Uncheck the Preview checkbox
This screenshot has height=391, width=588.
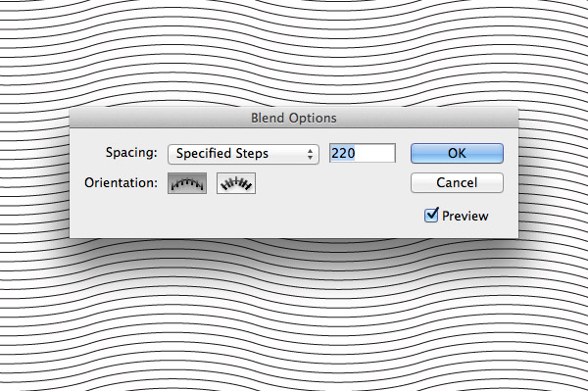point(431,216)
